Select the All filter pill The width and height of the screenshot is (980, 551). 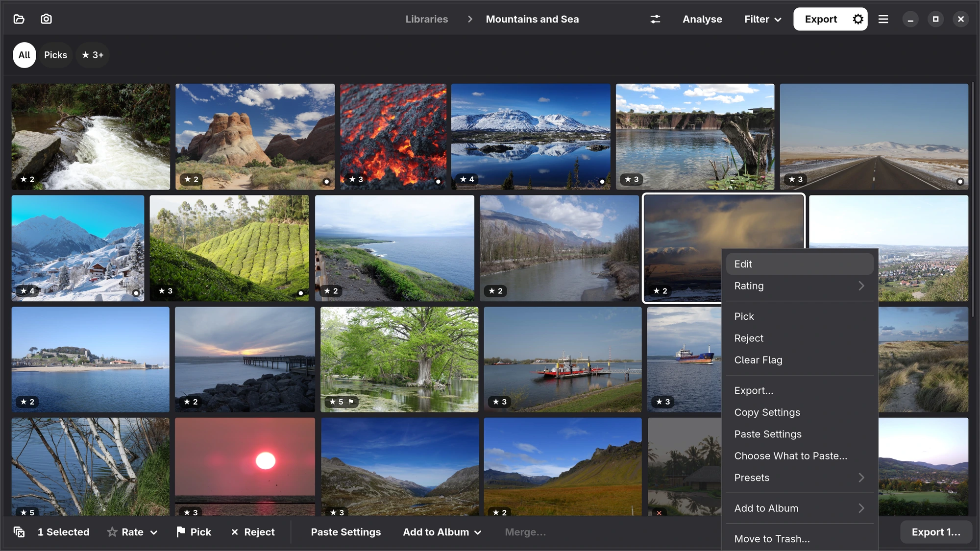[x=24, y=55]
